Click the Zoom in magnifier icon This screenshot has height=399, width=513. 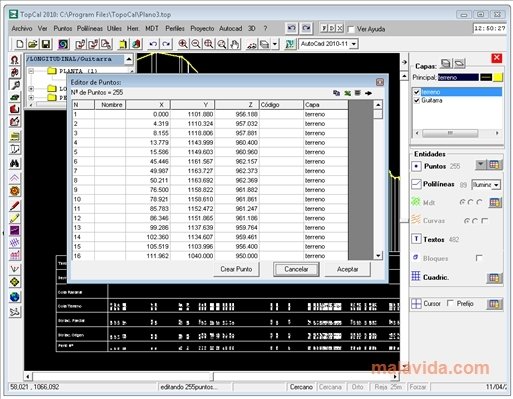coord(183,44)
